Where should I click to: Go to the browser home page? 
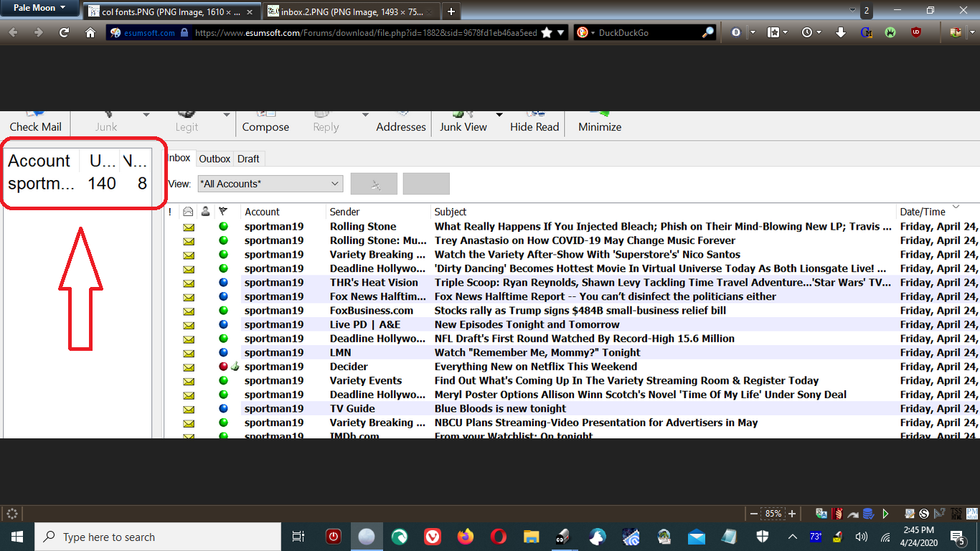click(90, 32)
